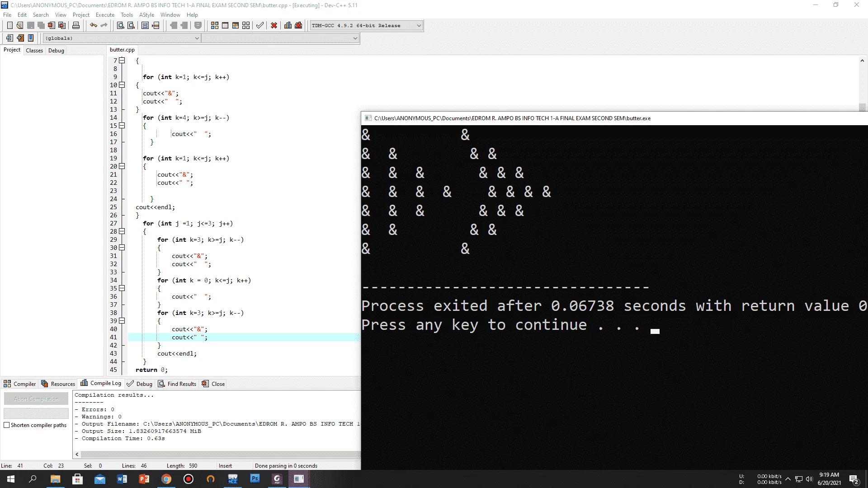Toggle Shorten compiler paths checkbox
The width and height of the screenshot is (868, 488).
(7, 425)
